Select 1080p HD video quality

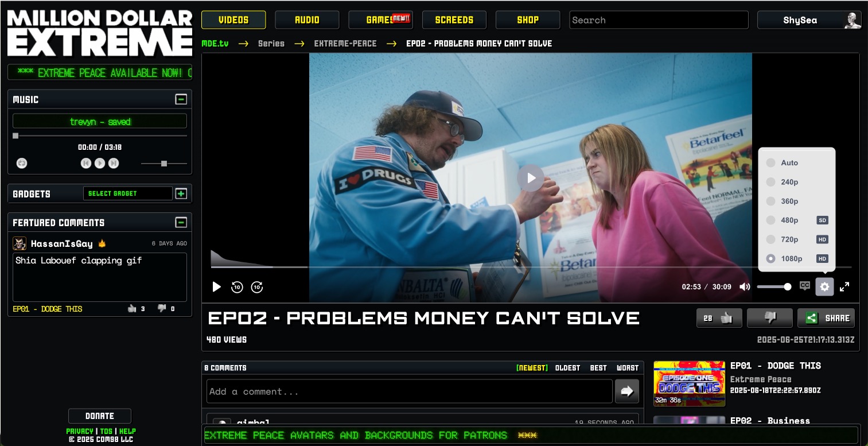(x=797, y=259)
